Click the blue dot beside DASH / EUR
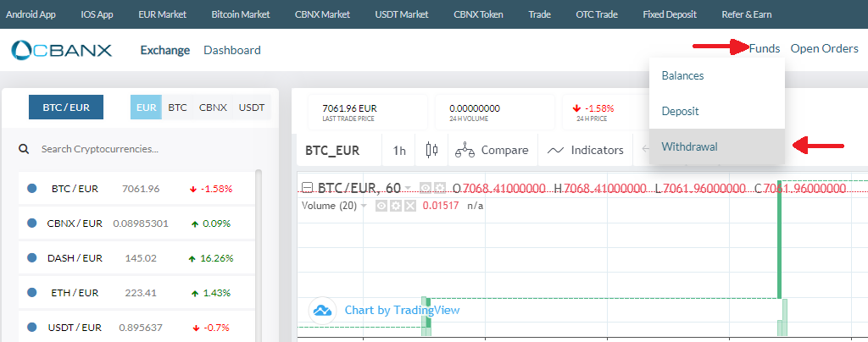This screenshot has width=868, height=342. click(31, 257)
